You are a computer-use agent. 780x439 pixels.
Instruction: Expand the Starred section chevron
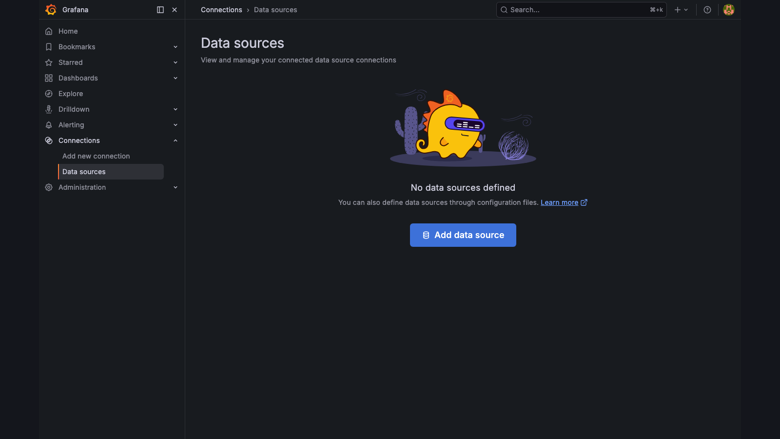[x=176, y=62]
